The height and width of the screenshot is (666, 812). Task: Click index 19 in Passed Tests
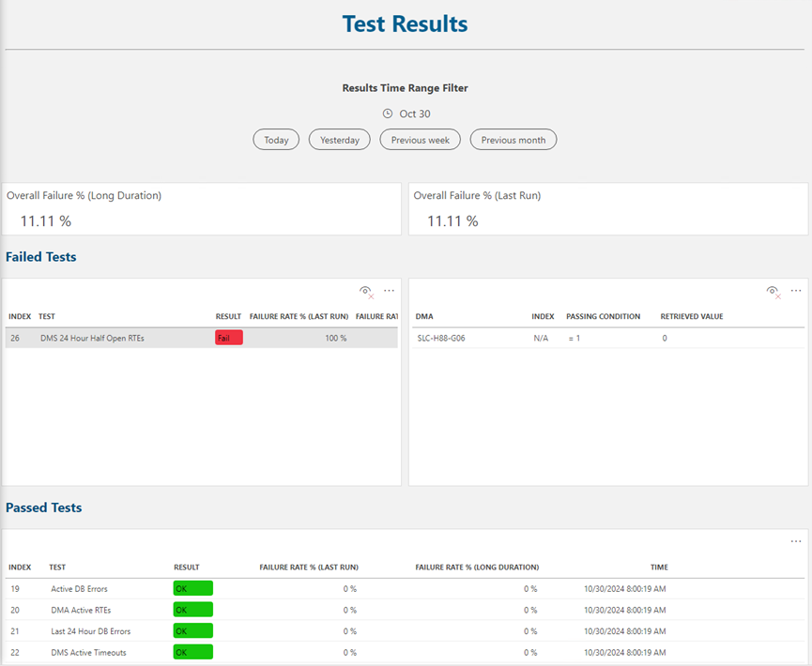(x=15, y=589)
